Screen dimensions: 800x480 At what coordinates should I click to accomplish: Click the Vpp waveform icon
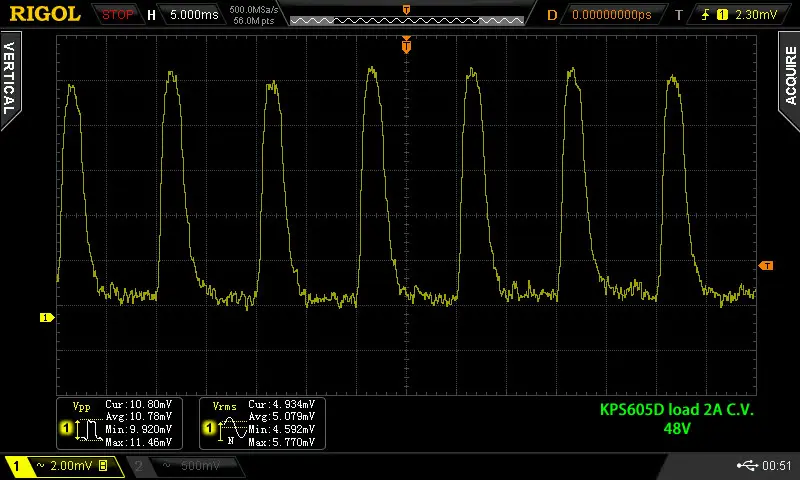(x=89, y=431)
